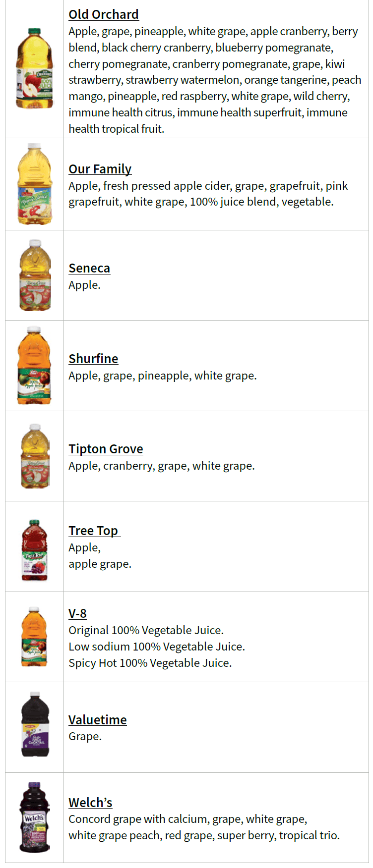Click the Spicy Hot 100% Vegetable Juice text

pyautogui.click(x=150, y=663)
